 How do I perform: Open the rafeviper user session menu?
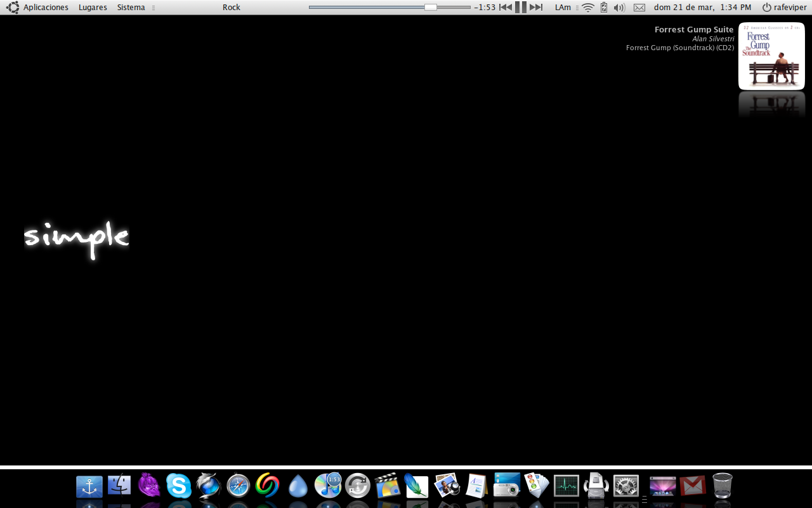pos(784,8)
